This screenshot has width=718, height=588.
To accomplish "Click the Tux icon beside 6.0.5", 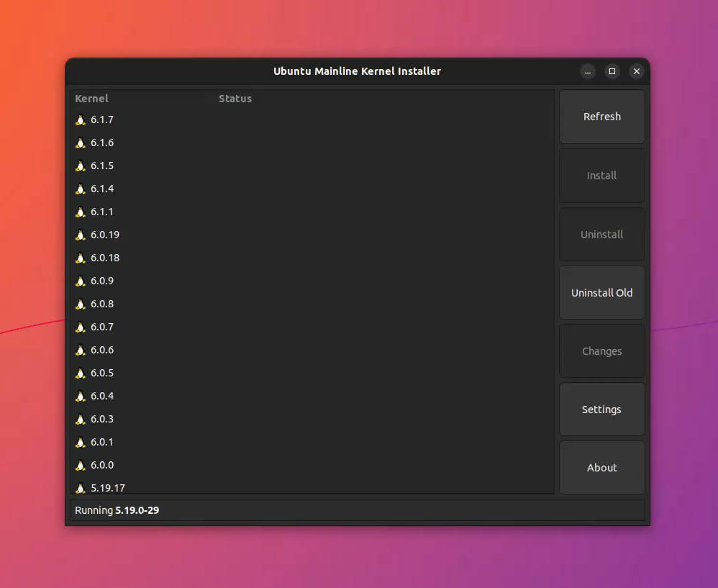I will click(80, 373).
